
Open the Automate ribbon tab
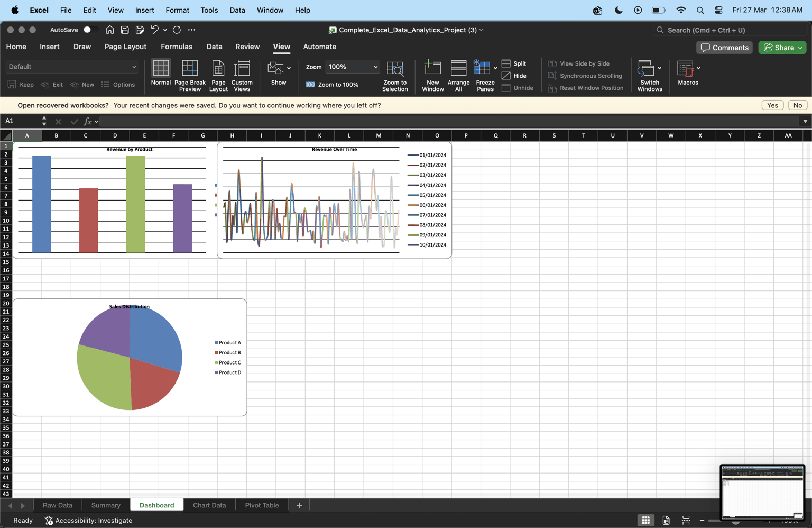coord(319,47)
